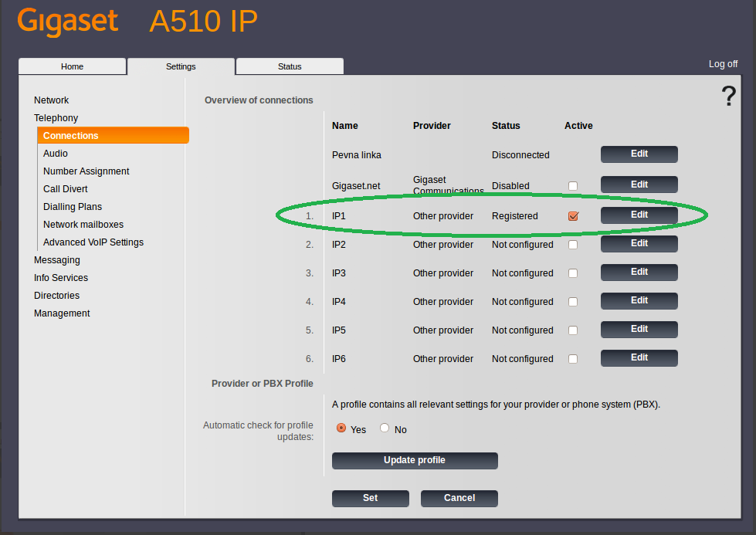Open the Management sidebar section

click(62, 313)
